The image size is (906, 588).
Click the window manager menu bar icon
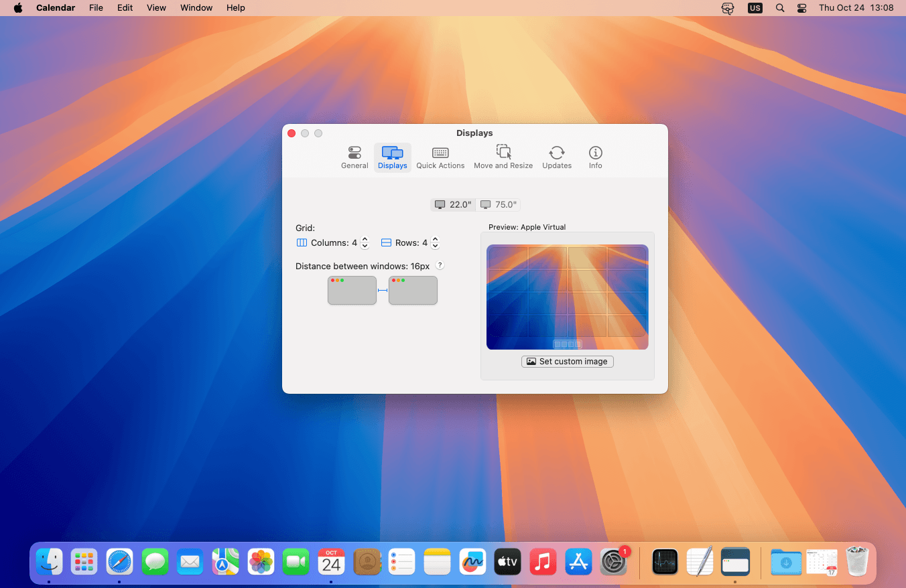[728, 8]
